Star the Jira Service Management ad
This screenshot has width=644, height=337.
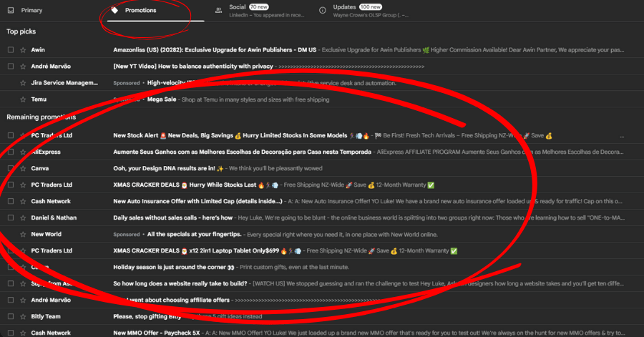pyautogui.click(x=23, y=83)
